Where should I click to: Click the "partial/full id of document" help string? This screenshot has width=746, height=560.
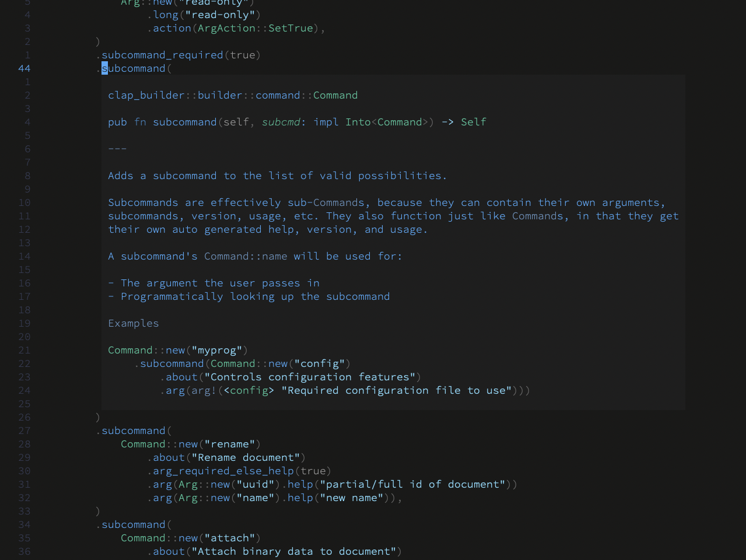click(412, 485)
